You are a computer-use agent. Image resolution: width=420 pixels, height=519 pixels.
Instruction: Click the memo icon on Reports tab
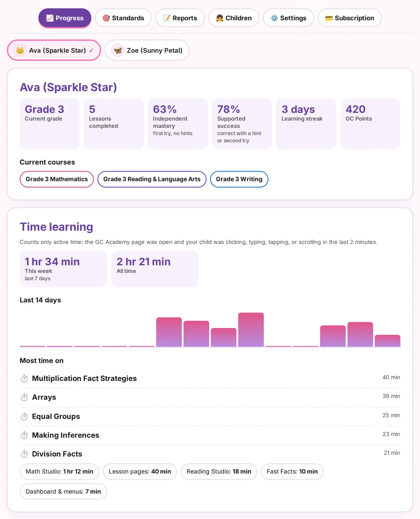166,18
